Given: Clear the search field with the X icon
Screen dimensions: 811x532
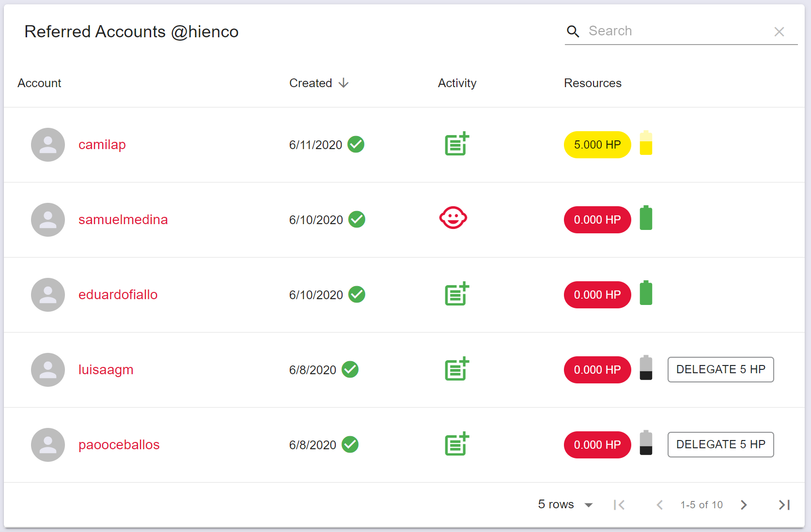Looking at the screenshot, I should point(779,32).
